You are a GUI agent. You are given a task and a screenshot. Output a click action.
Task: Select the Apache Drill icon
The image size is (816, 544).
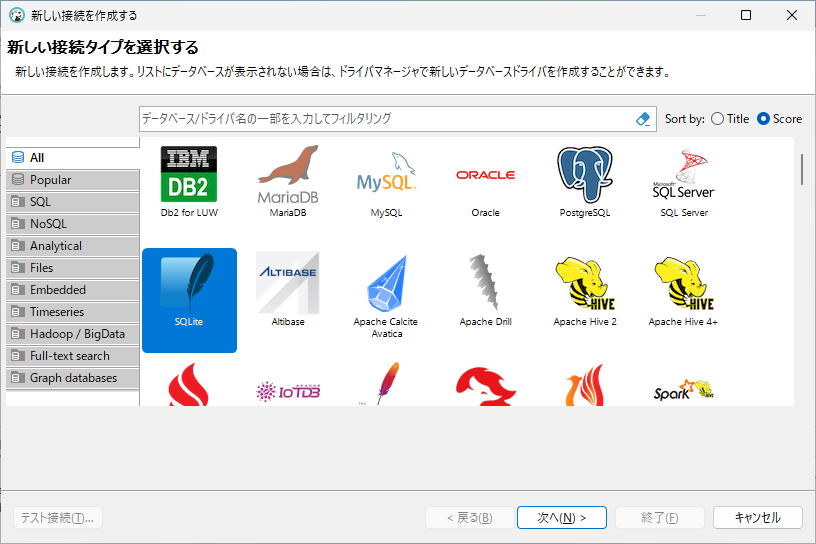pyautogui.click(x=485, y=282)
